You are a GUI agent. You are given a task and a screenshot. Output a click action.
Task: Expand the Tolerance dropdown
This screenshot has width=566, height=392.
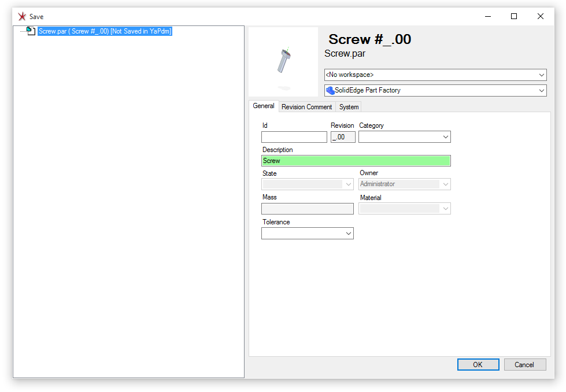tap(307, 233)
